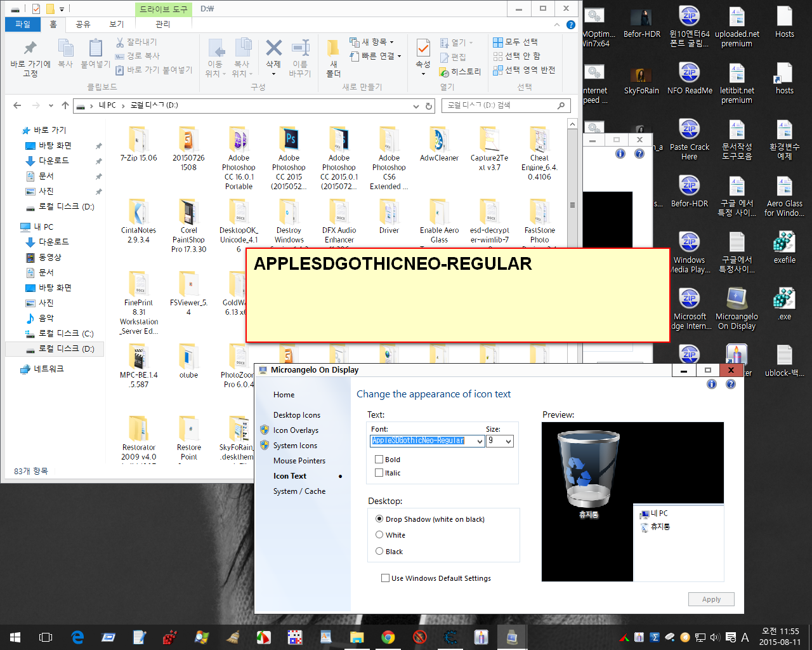Expand the address bar history dropdown
The height and width of the screenshot is (650, 812).
pyautogui.click(x=416, y=105)
